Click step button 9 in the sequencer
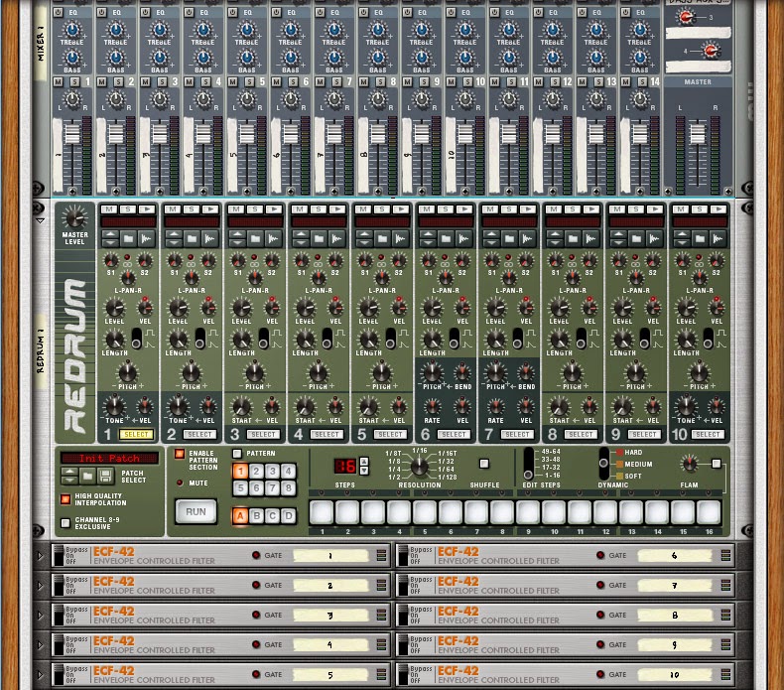The image size is (784, 690). [528, 512]
